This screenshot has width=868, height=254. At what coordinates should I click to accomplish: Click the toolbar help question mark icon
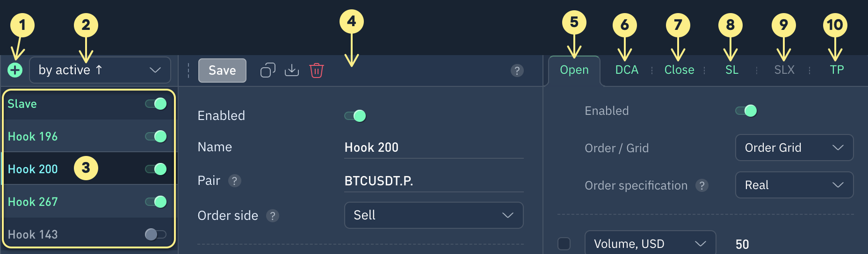[x=517, y=71]
